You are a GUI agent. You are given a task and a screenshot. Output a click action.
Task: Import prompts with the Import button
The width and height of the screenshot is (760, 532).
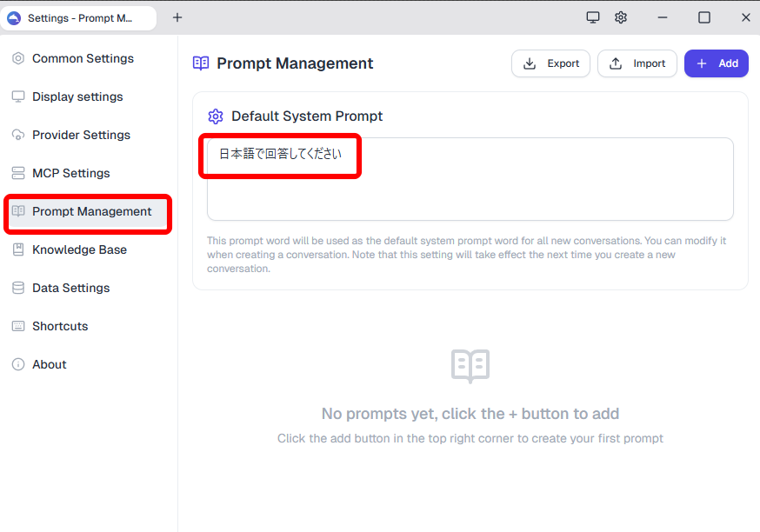pyautogui.click(x=637, y=63)
